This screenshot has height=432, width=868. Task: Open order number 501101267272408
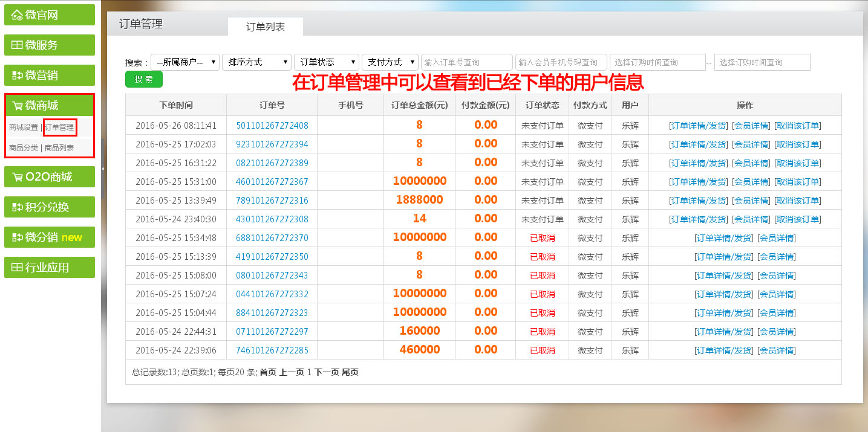click(272, 126)
